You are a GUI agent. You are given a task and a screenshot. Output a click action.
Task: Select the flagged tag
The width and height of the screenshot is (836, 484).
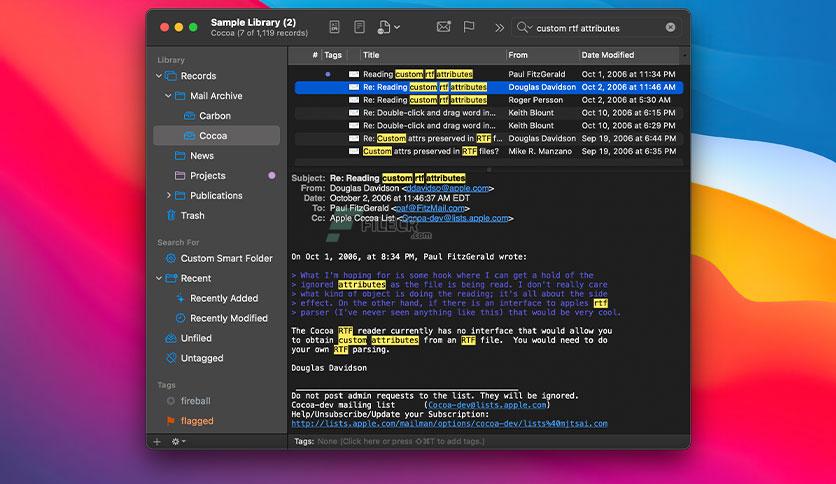(196, 421)
